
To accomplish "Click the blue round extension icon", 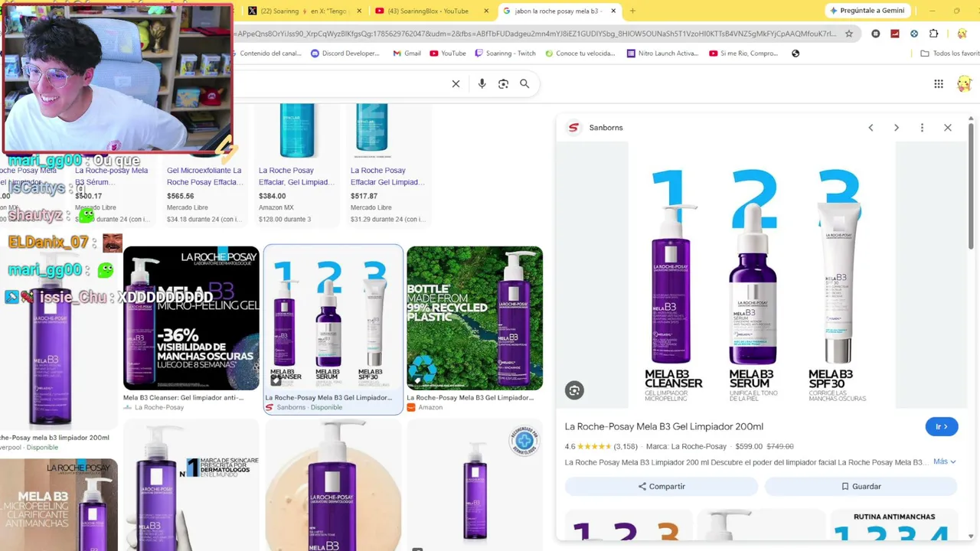I will tap(914, 34).
